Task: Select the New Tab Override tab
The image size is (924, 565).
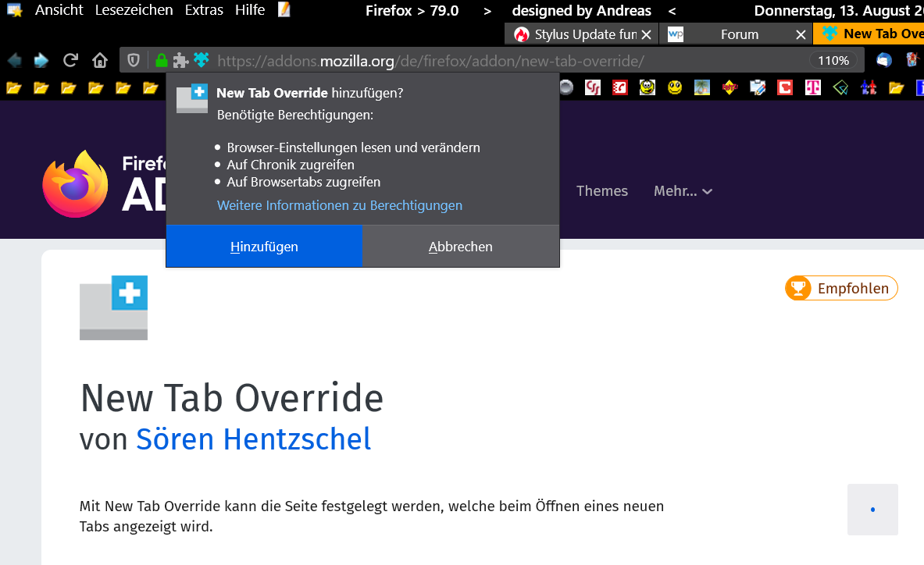Action: tap(869, 34)
